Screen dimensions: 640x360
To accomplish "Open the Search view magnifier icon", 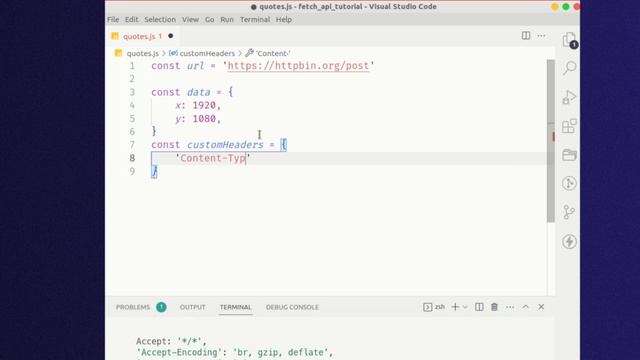I will point(569,68).
